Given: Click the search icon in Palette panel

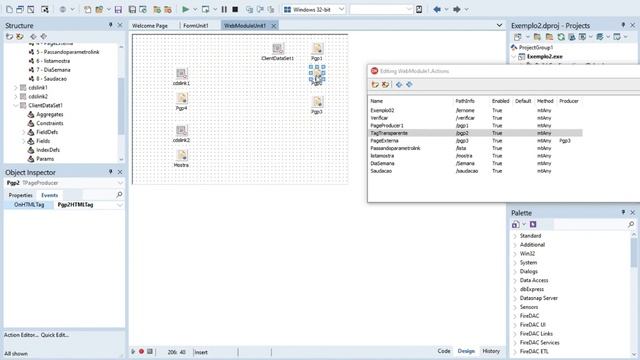Looking at the screenshot, I should click(631, 224).
